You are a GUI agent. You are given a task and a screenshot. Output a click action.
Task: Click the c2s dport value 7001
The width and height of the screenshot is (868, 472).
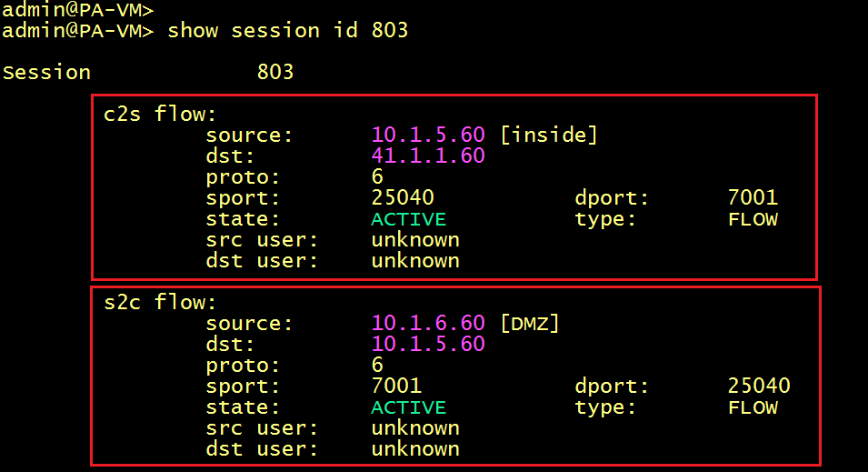click(753, 197)
